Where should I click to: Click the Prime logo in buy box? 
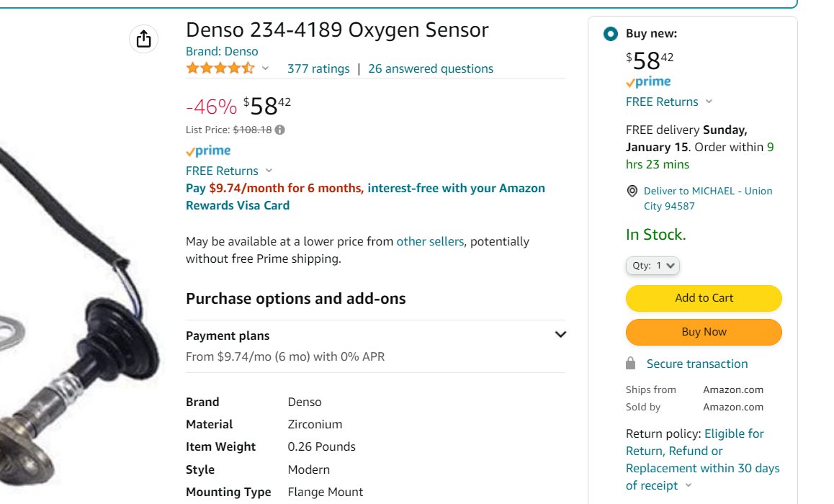648,82
